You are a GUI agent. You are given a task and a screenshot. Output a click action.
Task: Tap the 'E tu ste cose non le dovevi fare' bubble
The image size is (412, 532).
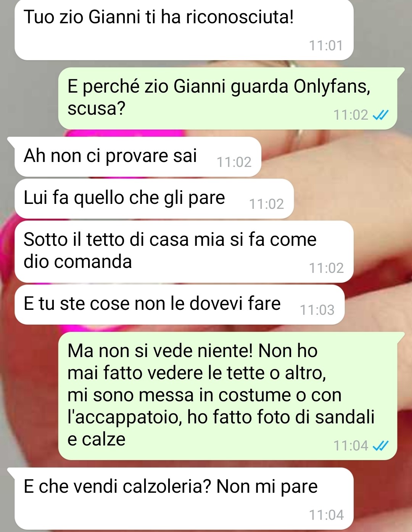point(180,304)
